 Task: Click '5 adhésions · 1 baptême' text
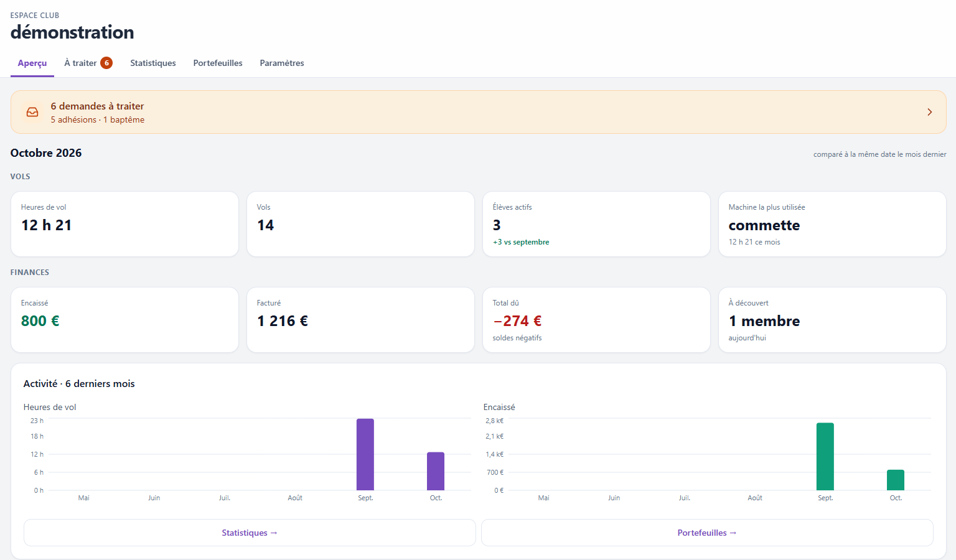click(98, 119)
